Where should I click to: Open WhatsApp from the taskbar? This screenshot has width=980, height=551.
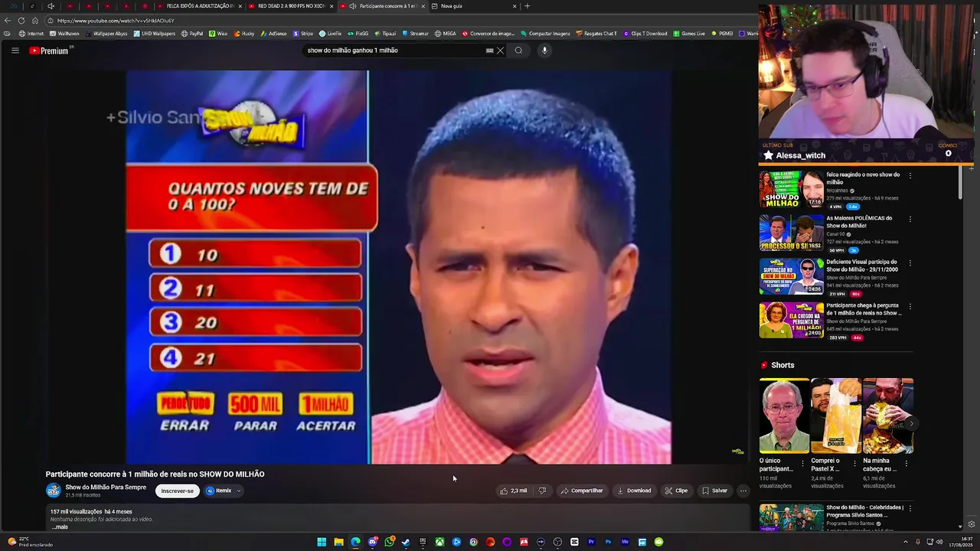pyautogui.click(x=389, y=542)
